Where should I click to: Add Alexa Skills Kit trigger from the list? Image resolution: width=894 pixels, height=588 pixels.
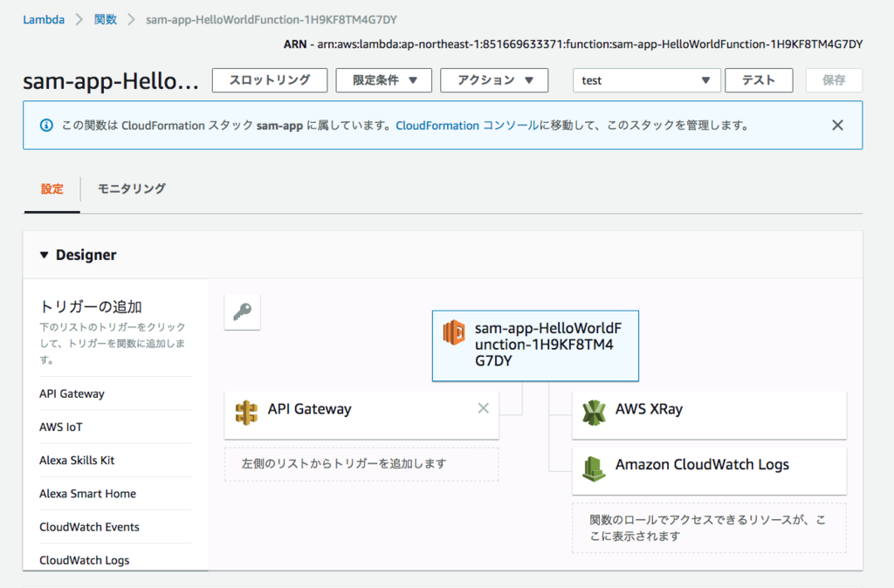tap(77, 461)
